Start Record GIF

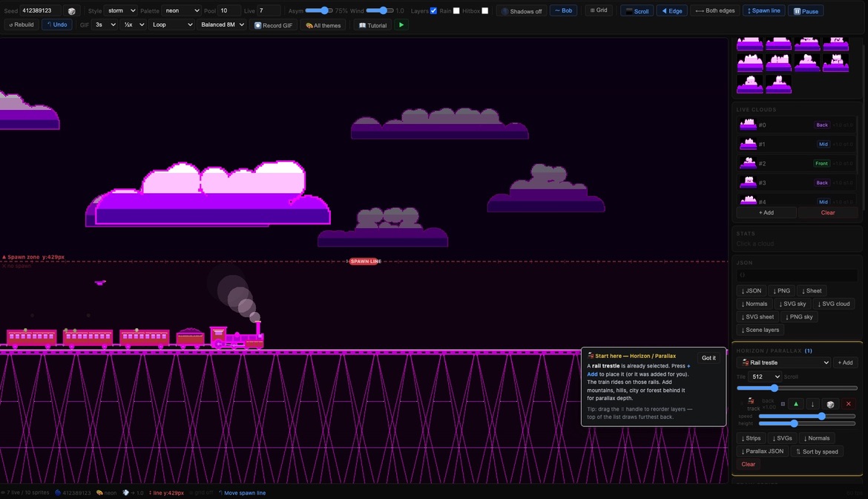click(274, 25)
